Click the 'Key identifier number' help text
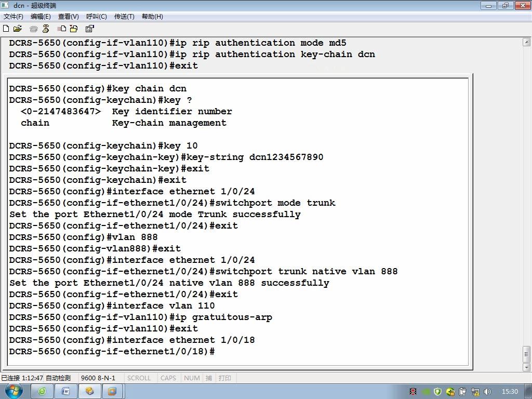 172,111
